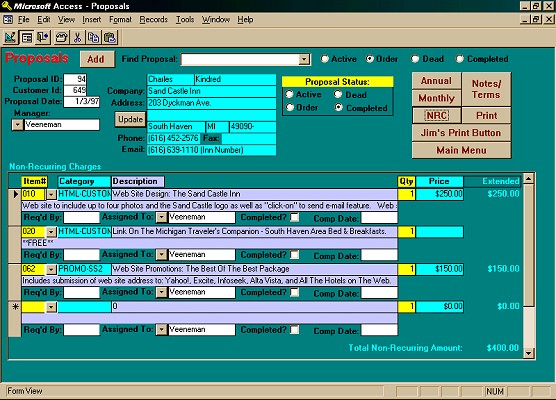Open Item# dropdown for item 062
This screenshot has width=556, height=400.
51,270
